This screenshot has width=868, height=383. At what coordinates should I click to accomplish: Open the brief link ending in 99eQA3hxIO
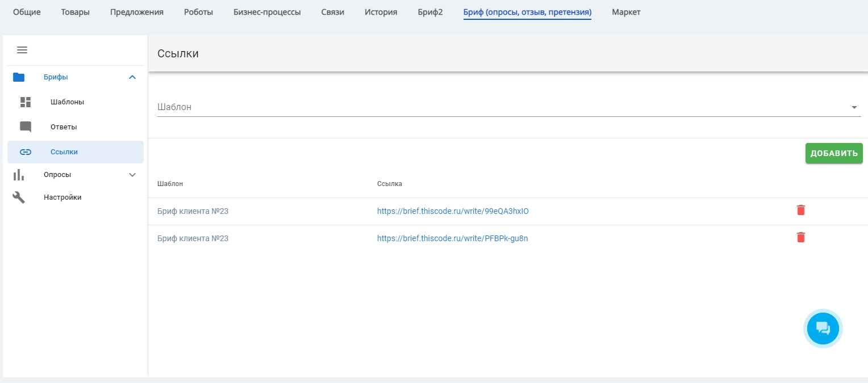[x=453, y=211]
